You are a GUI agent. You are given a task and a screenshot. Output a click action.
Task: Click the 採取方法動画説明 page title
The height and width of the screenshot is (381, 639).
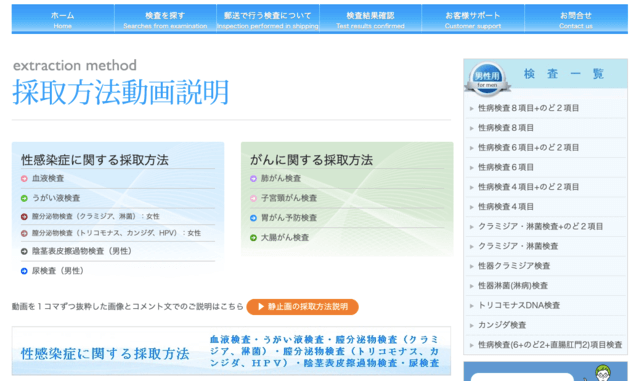[121, 92]
